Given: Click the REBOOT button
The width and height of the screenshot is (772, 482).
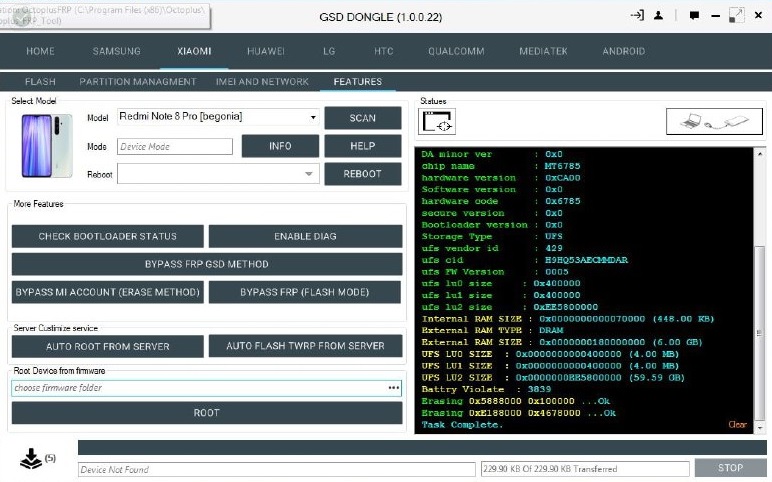Looking at the screenshot, I should pyautogui.click(x=362, y=174).
